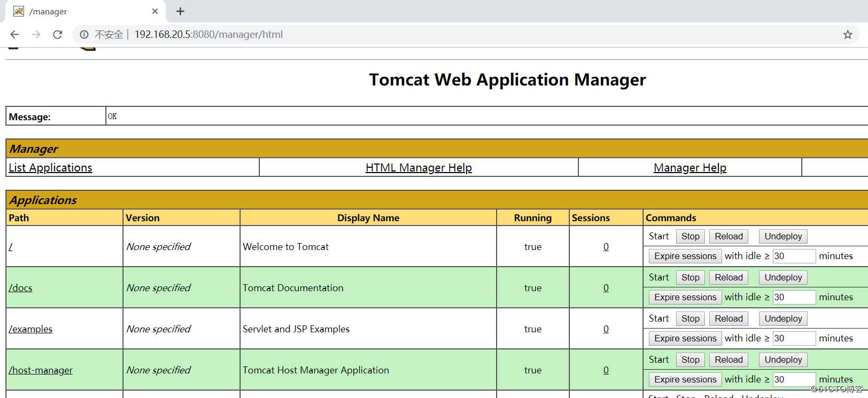Select the OK message text
Image resolution: width=868 pixels, height=398 pixels.
click(112, 116)
